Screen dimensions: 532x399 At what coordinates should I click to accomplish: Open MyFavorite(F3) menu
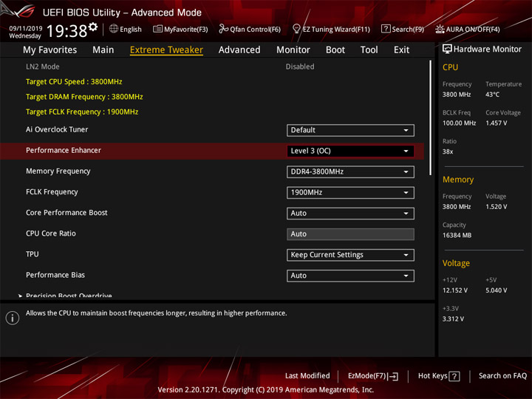click(x=180, y=29)
